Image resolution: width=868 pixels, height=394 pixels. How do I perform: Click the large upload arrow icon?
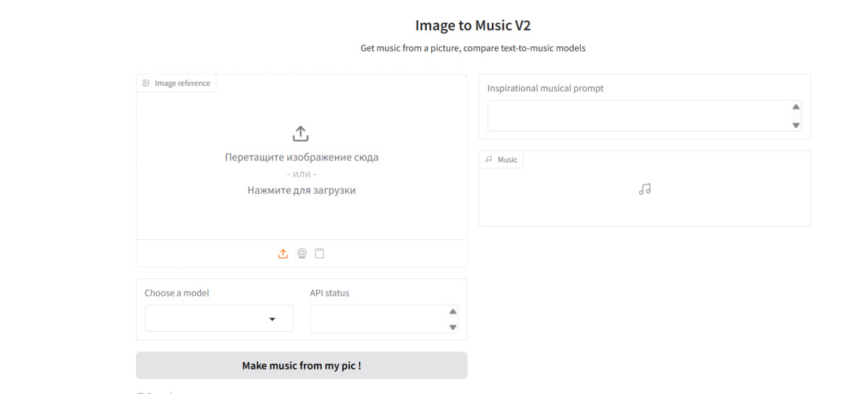[300, 134]
